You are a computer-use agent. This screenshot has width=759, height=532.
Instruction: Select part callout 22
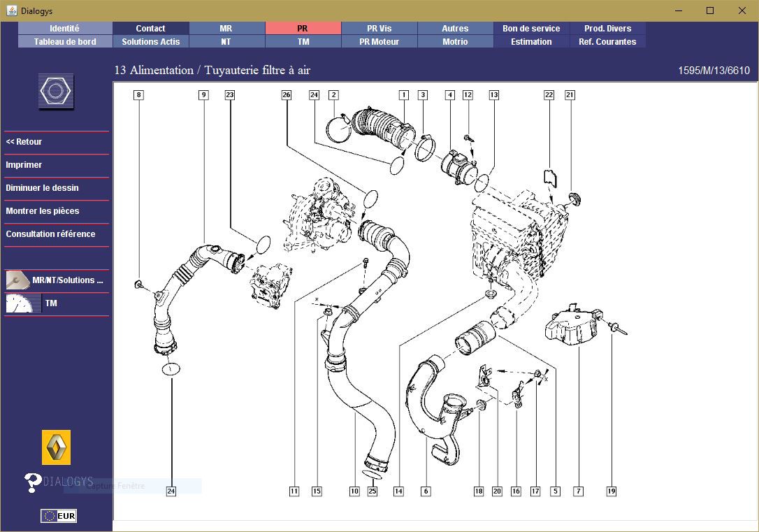549,95
